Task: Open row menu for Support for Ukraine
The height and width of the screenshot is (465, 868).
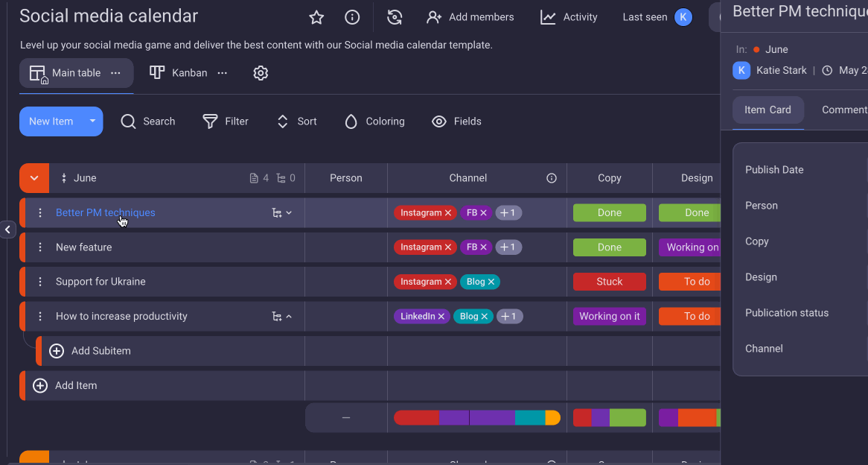Action: point(40,282)
